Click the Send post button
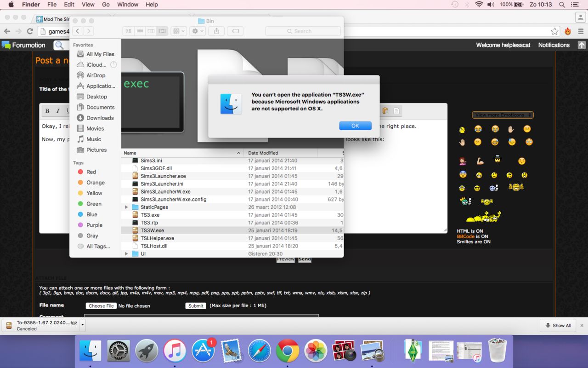 pyautogui.click(x=305, y=259)
